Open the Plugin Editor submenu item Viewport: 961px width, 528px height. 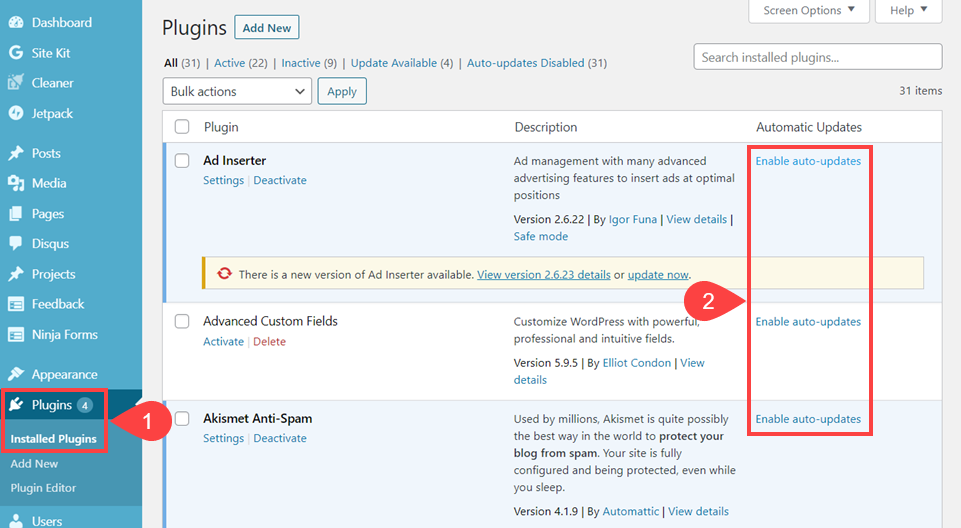point(43,488)
